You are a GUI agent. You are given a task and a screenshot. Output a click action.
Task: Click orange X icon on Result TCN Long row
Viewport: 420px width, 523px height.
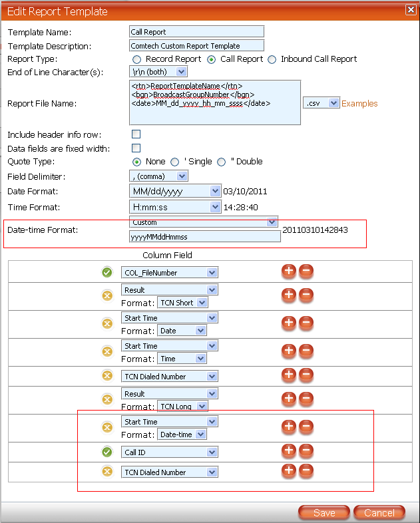point(107,399)
